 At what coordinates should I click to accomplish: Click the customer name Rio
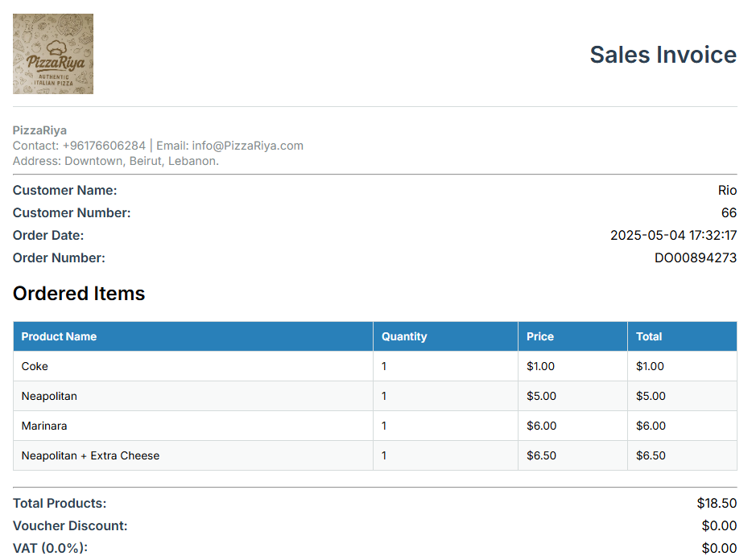click(727, 191)
